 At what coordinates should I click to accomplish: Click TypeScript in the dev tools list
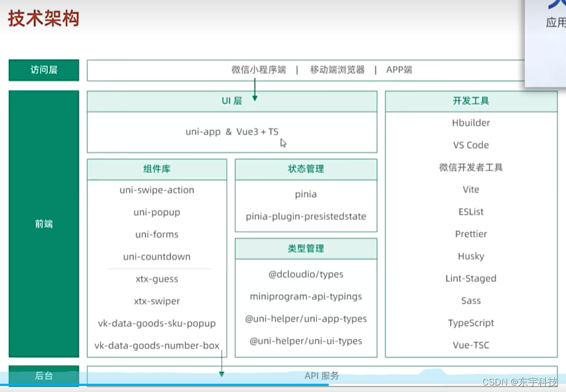471,323
